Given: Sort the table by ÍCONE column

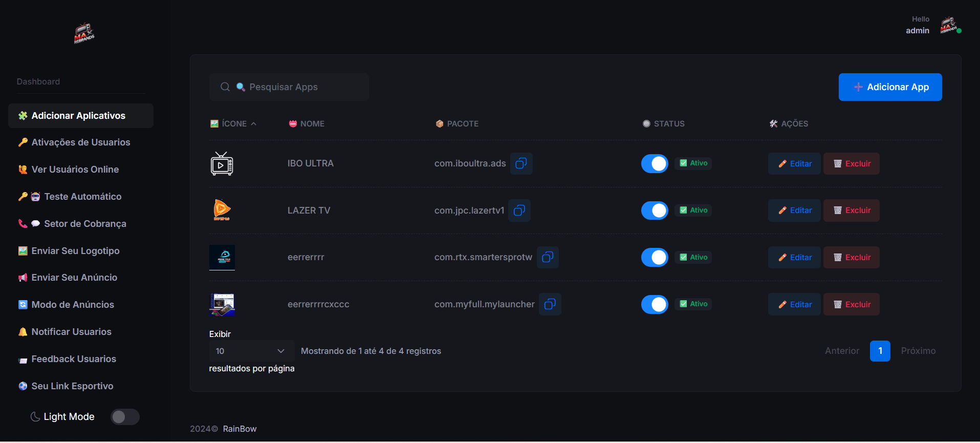Looking at the screenshot, I should (x=234, y=124).
